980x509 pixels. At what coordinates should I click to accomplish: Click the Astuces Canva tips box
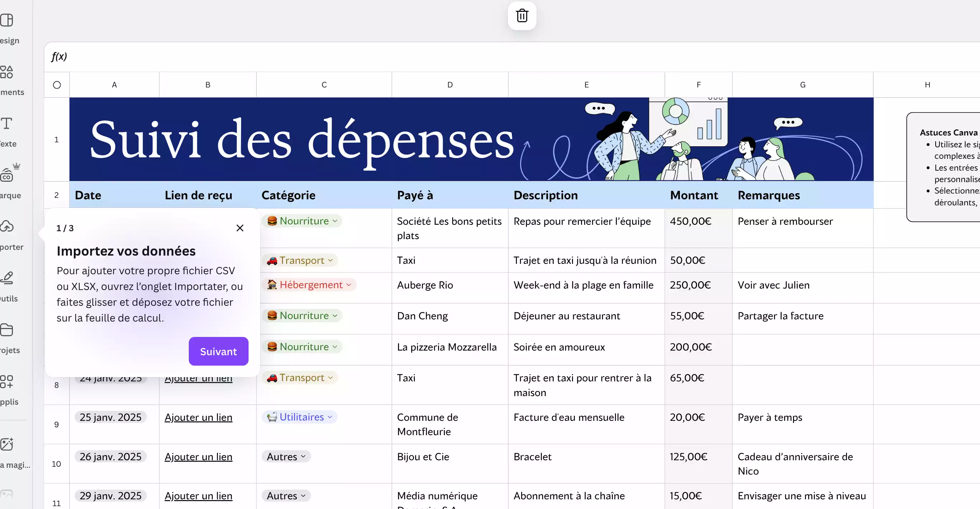[x=943, y=167]
